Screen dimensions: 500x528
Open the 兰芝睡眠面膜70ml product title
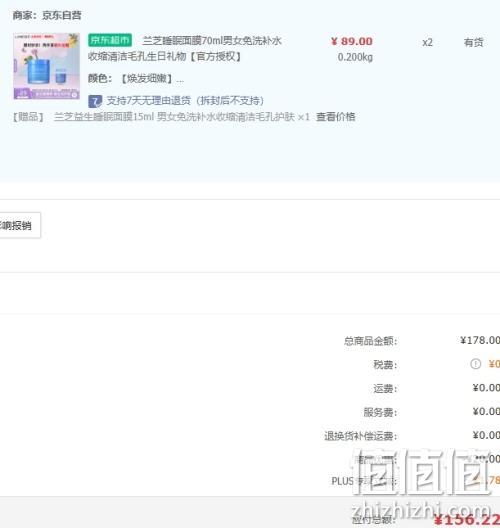tap(185, 48)
